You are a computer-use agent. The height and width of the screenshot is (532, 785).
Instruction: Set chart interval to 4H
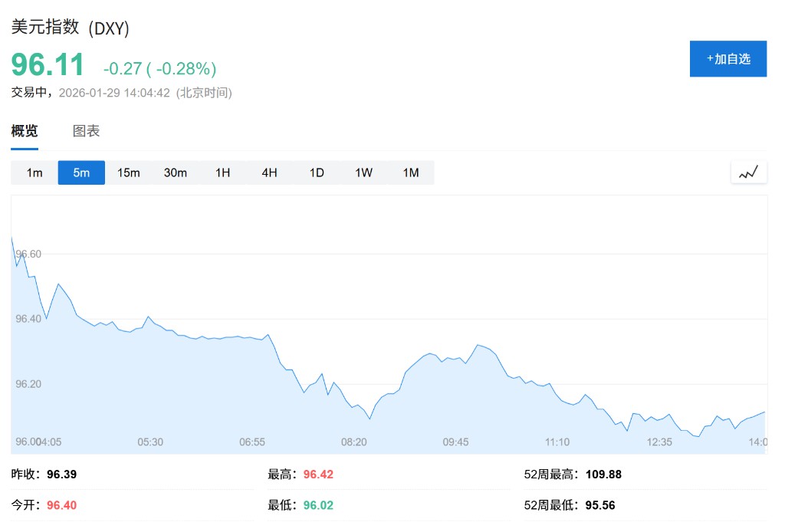269,172
